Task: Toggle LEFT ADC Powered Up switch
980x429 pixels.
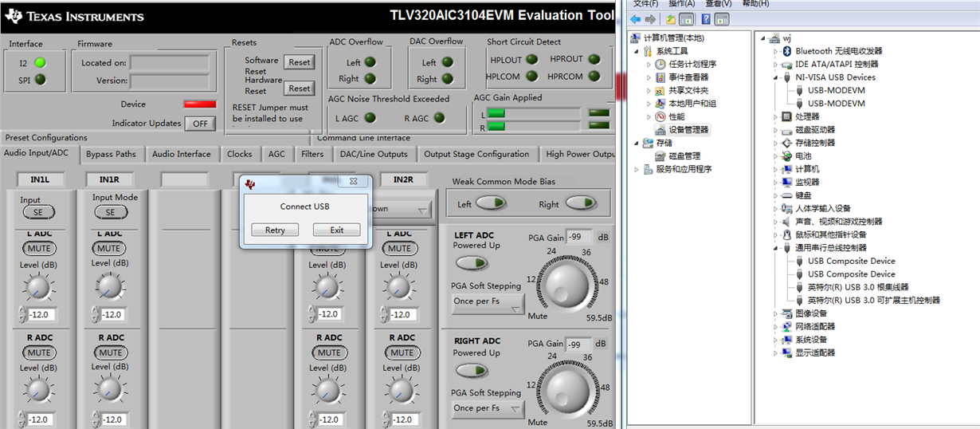Action: 471,262
